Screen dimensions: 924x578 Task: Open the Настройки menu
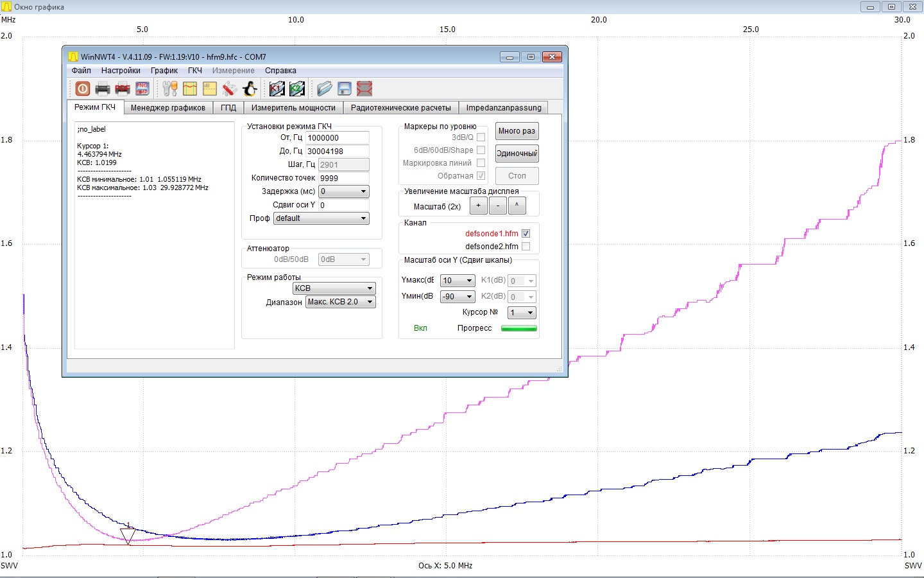coord(121,71)
